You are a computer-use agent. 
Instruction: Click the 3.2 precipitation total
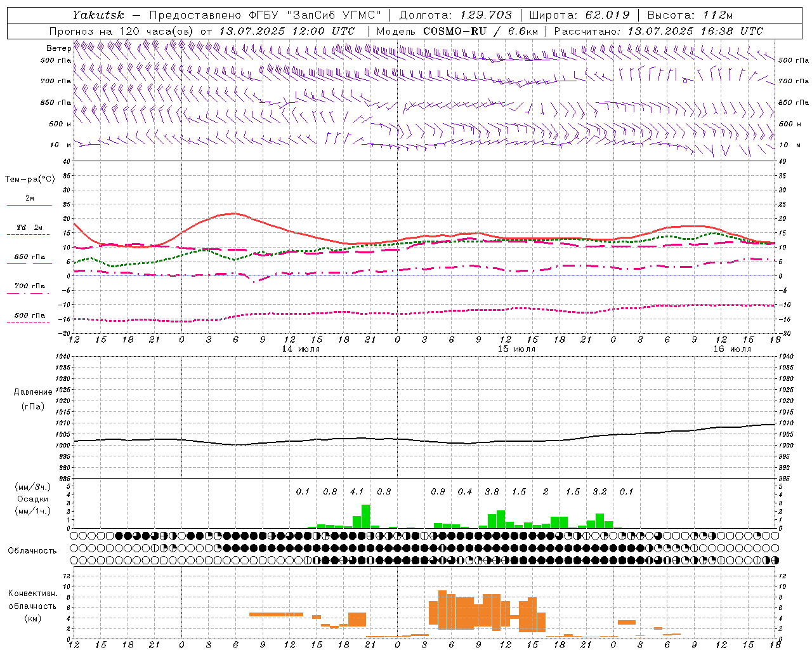tap(599, 491)
